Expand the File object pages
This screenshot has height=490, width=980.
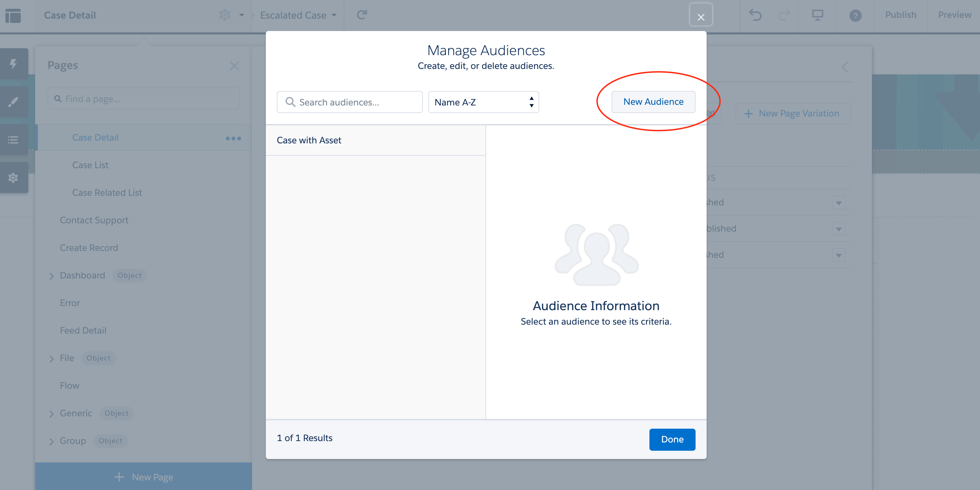pyautogui.click(x=51, y=358)
